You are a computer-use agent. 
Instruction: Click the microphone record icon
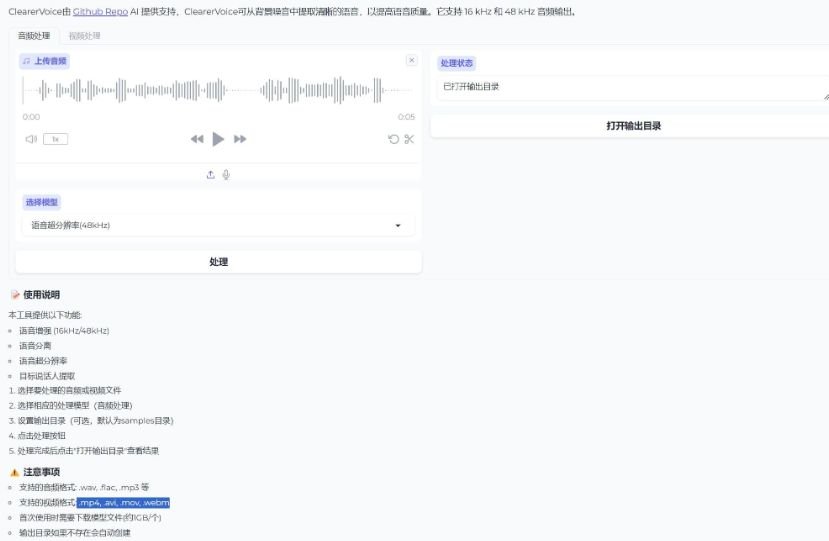[x=226, y=174]
